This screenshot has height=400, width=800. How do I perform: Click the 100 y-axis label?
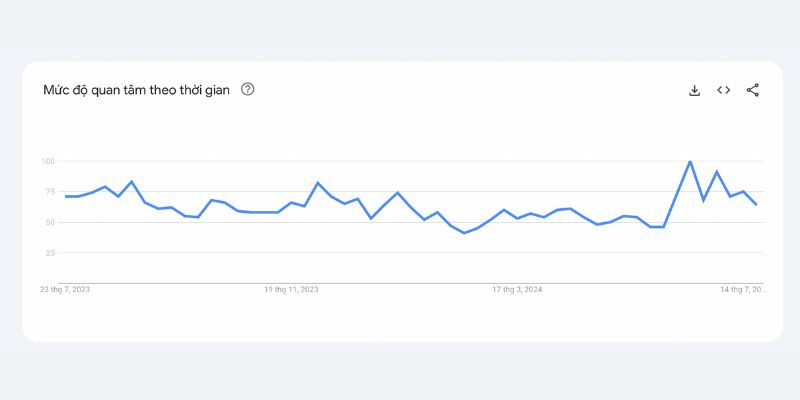[47, 161]
